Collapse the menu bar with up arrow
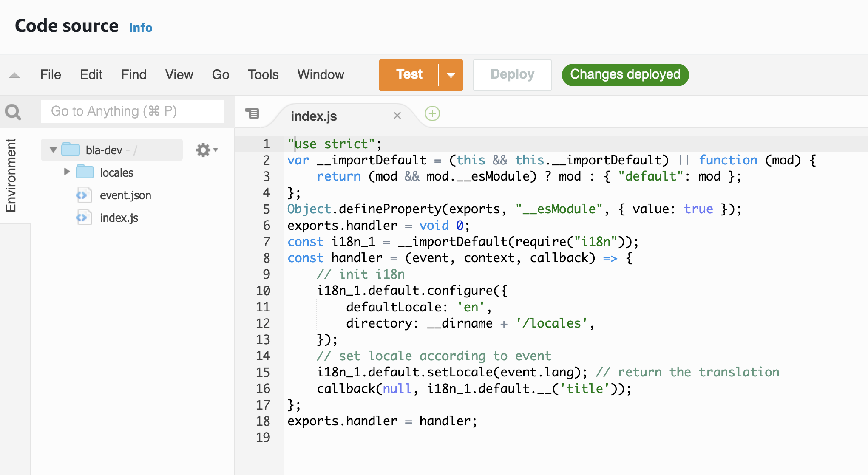 coord(14,76)
